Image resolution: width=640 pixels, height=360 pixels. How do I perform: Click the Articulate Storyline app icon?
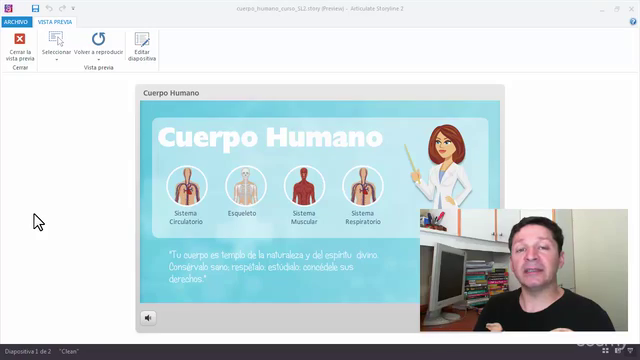coord(8,8)
